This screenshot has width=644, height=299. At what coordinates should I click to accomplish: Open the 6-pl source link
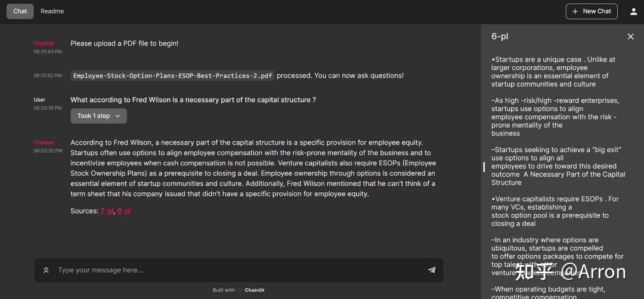tap(124, 211)
